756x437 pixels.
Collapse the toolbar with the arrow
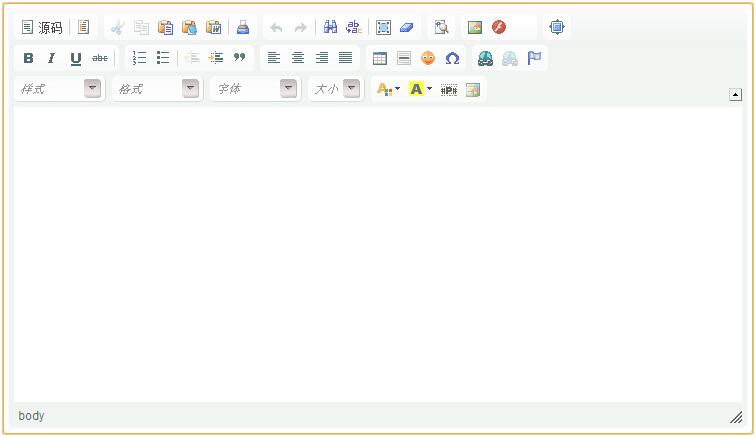(x=735, y=95)
